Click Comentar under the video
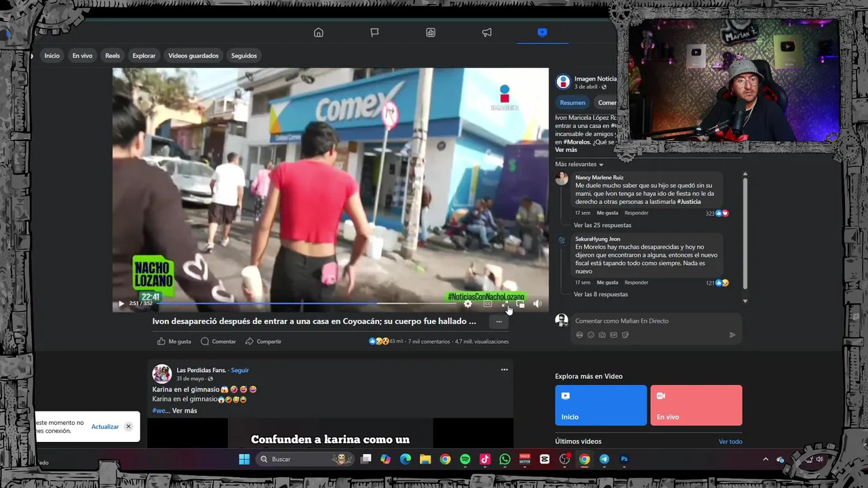Image resolution: width=868 pixels, height=488 pixels. click(x=218, y=342)
